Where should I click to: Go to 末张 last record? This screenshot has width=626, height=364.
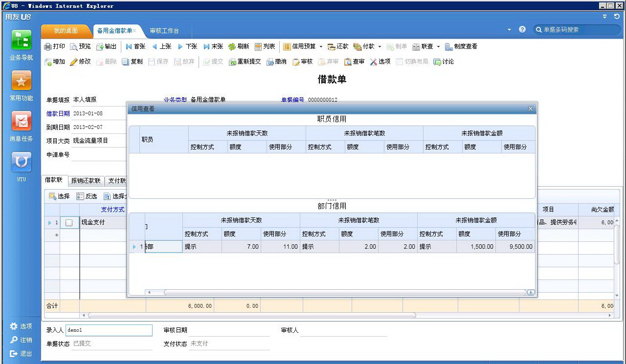tap(213, 46)
